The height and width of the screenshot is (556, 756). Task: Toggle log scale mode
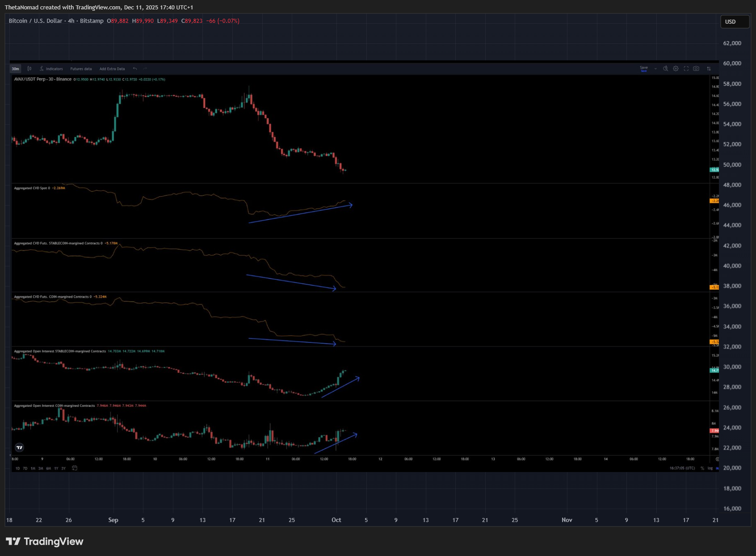tap(710, 468)
